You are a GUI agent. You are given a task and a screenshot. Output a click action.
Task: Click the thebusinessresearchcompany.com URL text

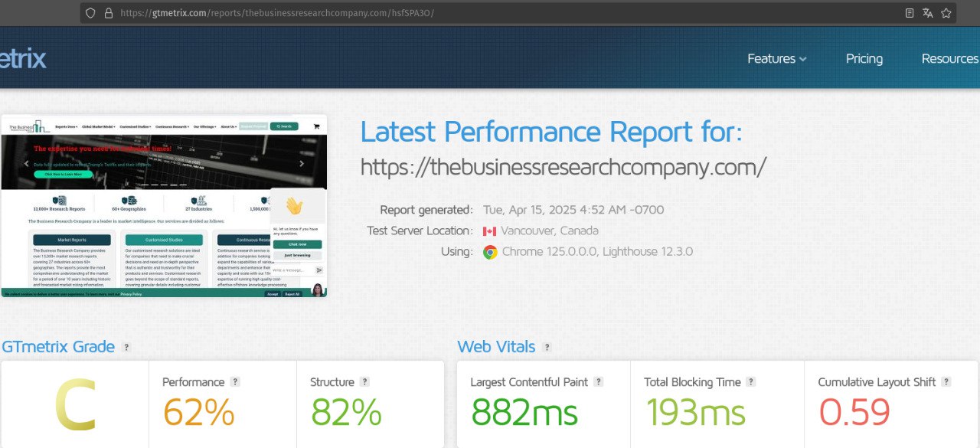563,166
